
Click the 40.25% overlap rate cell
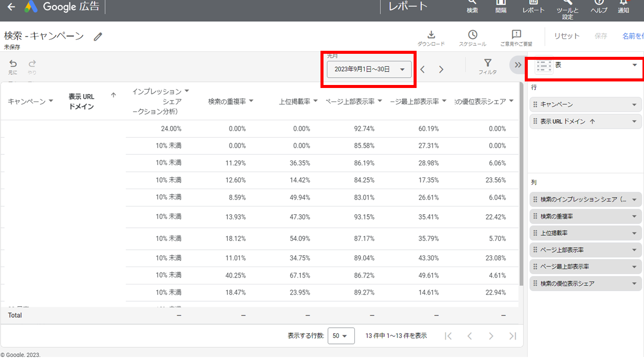tap(235, 275)
